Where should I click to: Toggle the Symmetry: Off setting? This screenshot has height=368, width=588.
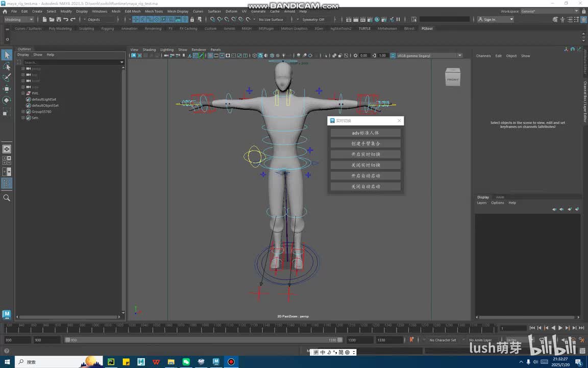point(313,19)
